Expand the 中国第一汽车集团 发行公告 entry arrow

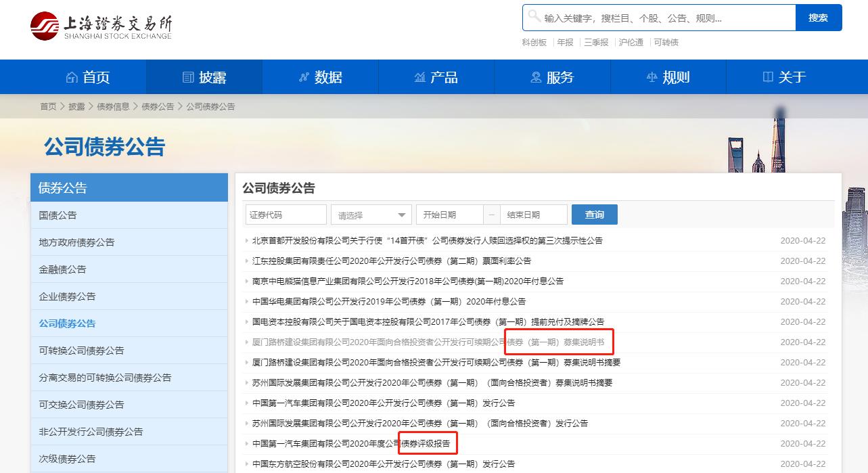pos(246,403)
